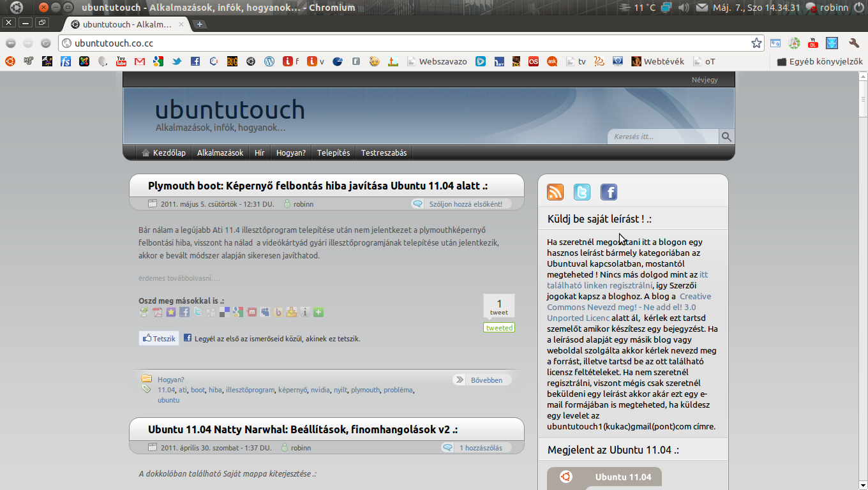Viewport: 868px width, 490px height.
Task: Open the Facebook bookmark in bookmarks bar
Action: [195, 61]
